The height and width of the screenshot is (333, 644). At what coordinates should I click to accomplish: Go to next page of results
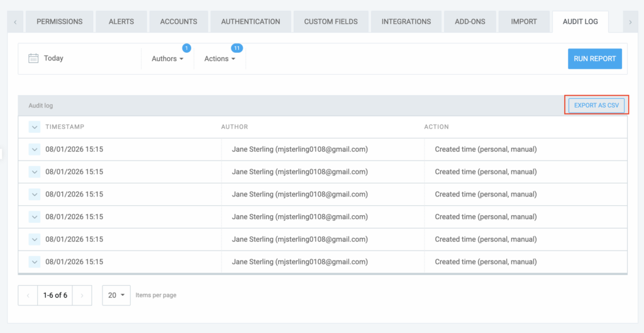(x=82, y=295)
